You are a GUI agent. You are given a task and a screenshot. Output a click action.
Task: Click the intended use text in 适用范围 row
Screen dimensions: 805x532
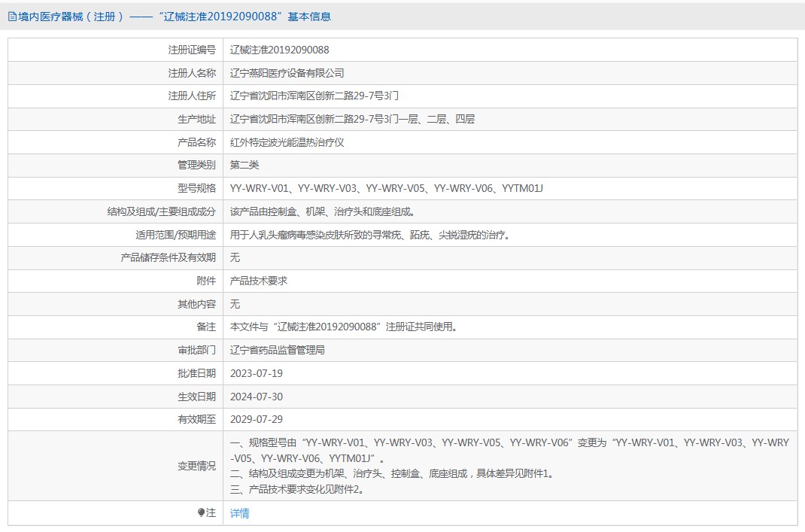pos(370,235)
